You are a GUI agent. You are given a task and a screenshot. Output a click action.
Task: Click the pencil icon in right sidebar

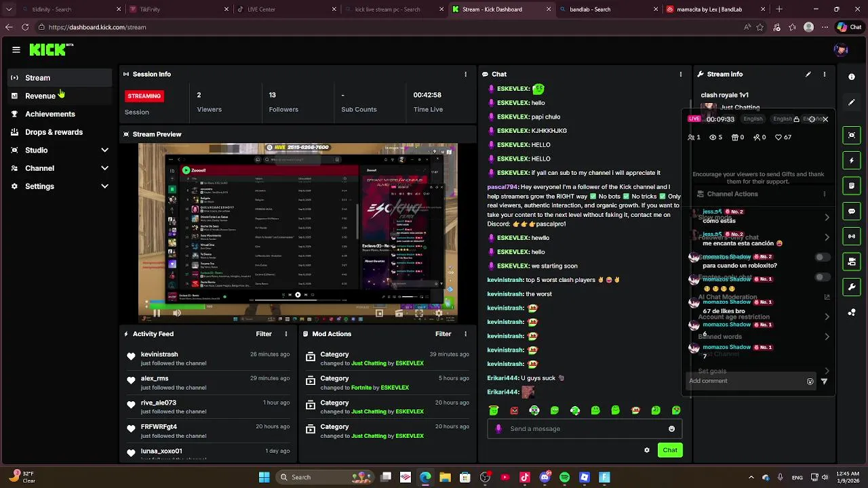852,102
